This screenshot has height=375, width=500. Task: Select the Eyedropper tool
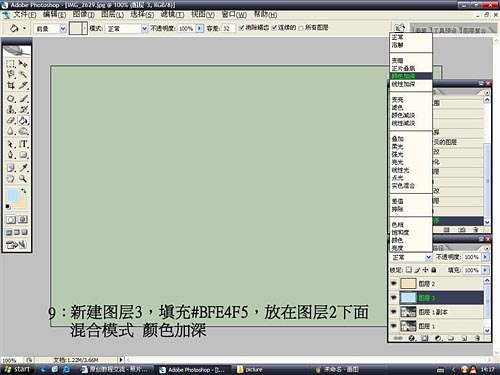[23, 168]
